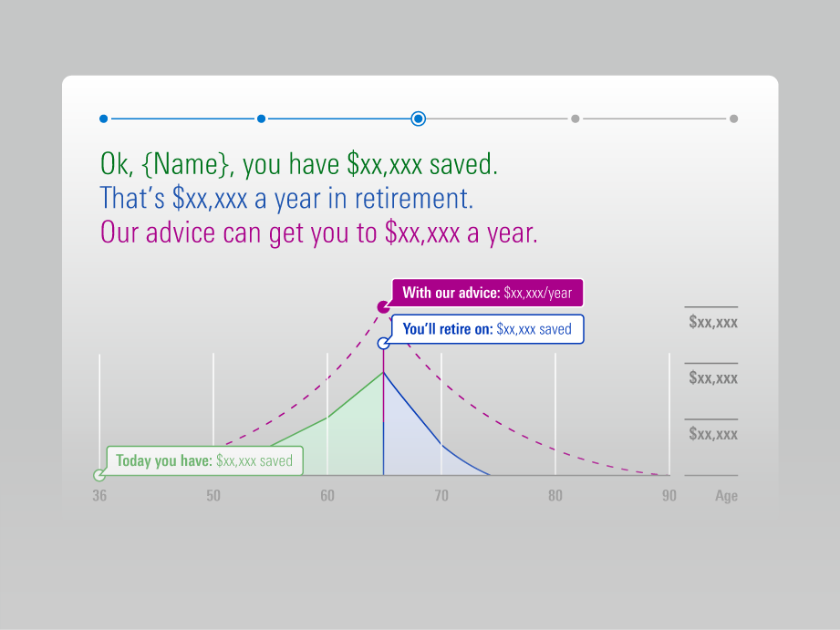840x630 pixels.
Task: Click the 'You'll retire on' tooltip
Action: point(488,329)
